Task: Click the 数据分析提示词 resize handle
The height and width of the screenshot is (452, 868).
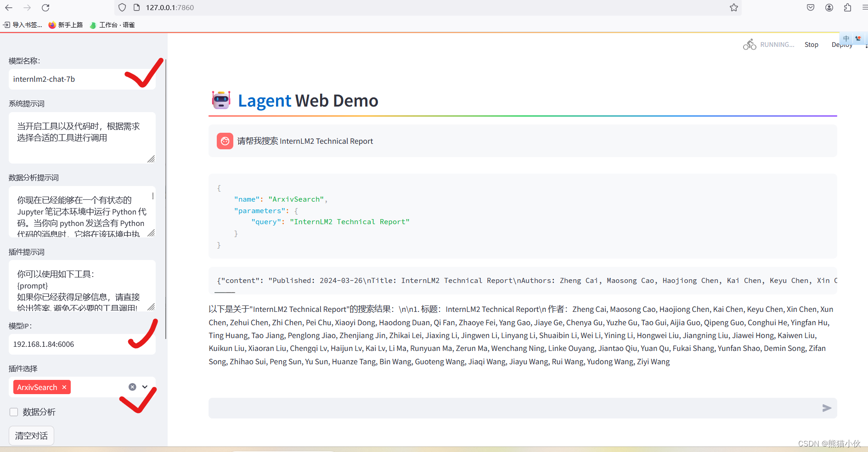Action: (151, 233)
